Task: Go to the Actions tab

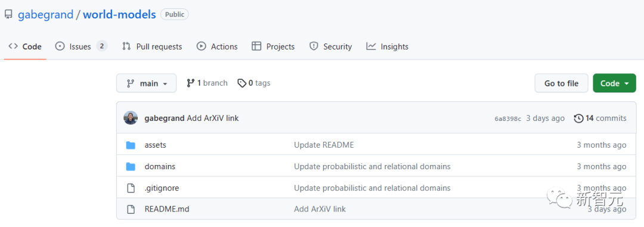Action: pyautogui.click(x=217, y=46)
